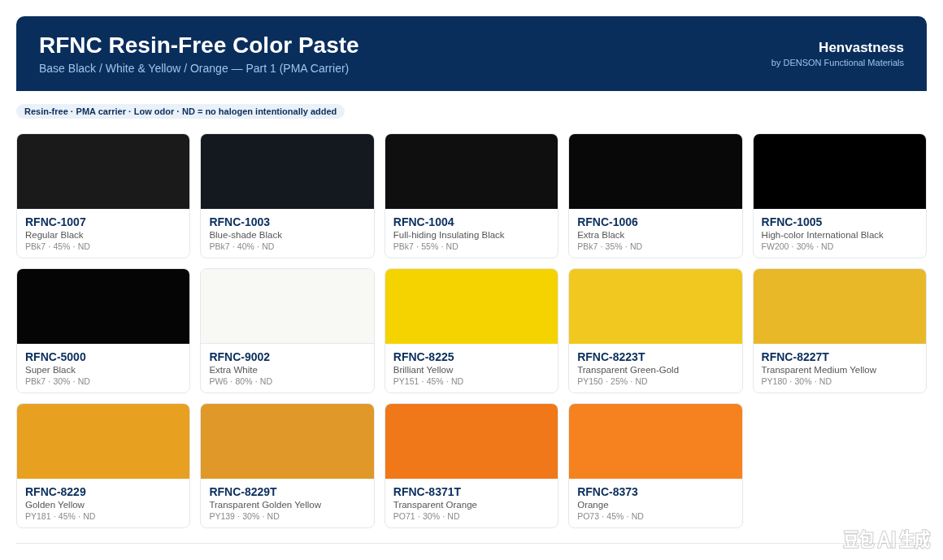Click 'Transparent Medium Yellow' text
This screenshot has height=560, width=943.
[x=819, y=370]
